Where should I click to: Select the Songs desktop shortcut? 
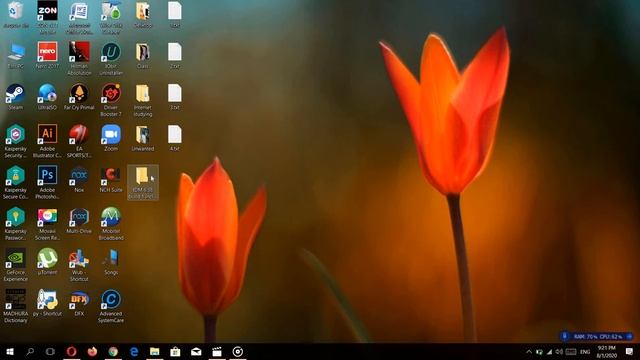coord(111,262)
